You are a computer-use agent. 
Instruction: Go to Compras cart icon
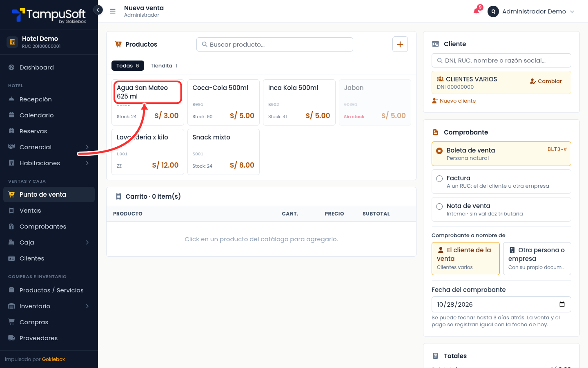click(11, 322)
